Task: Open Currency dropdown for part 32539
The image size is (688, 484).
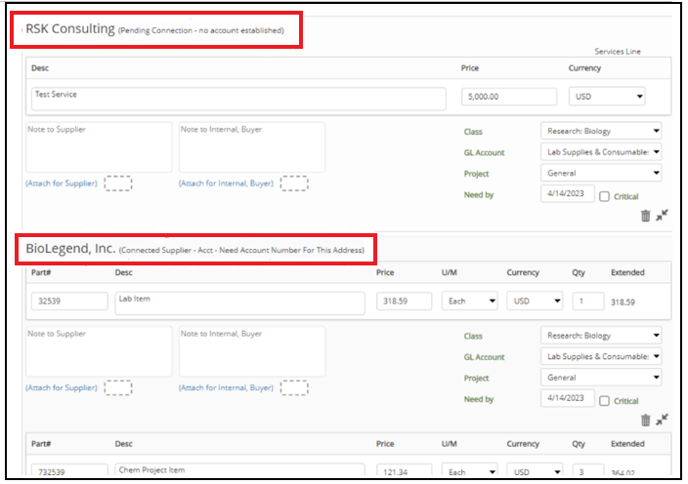Action: [534, 301]
